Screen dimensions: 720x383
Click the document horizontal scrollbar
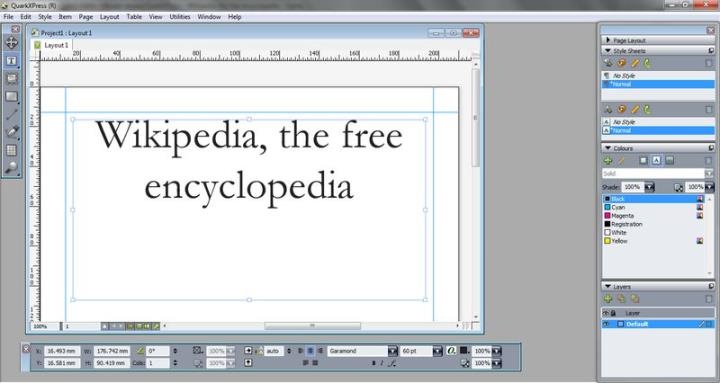pyautogui.click(x=312, y=326)
